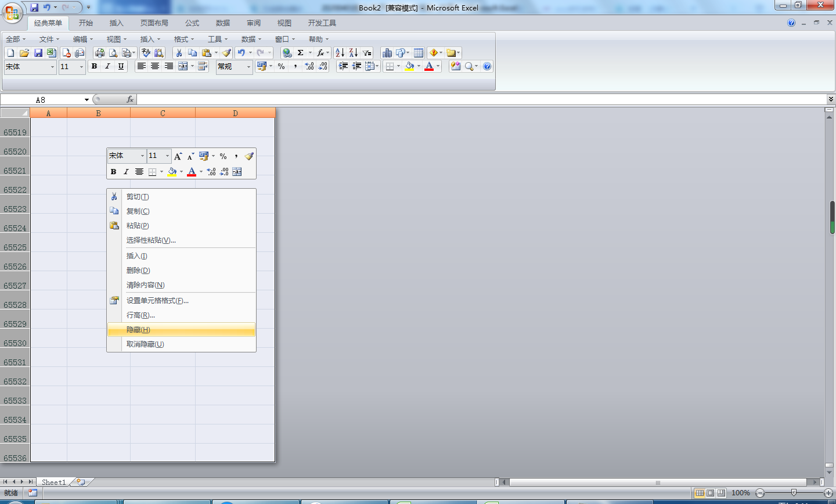Image resolution: width=836 pixels, height=504 pixels.
Task: Click the Cut scissors icon in the classic toolbar
Action: click(x=179, y=53)
